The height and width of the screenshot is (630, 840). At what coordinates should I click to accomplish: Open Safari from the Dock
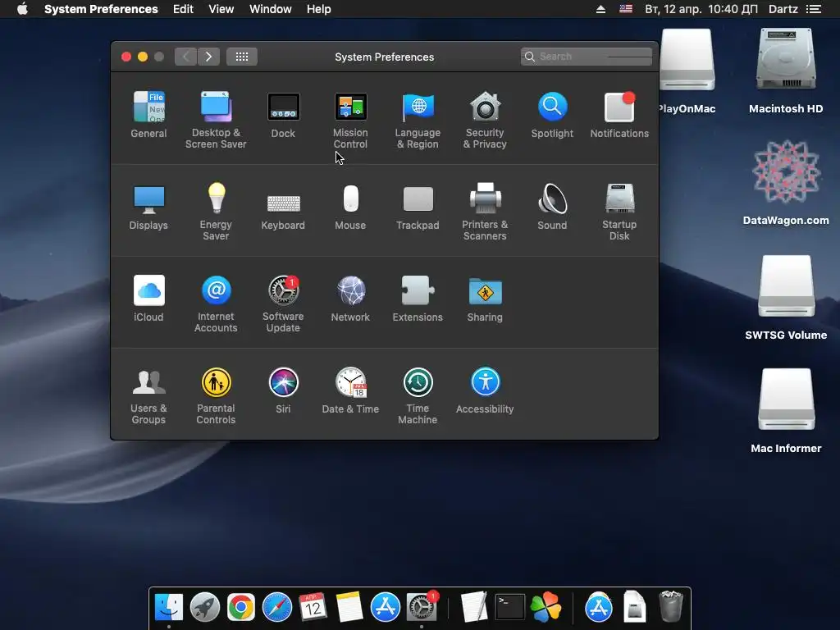pos(277,608)
